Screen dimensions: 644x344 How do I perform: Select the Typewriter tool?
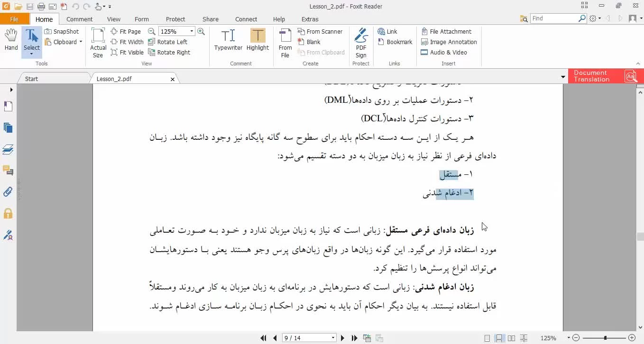[x=228, y=40]
